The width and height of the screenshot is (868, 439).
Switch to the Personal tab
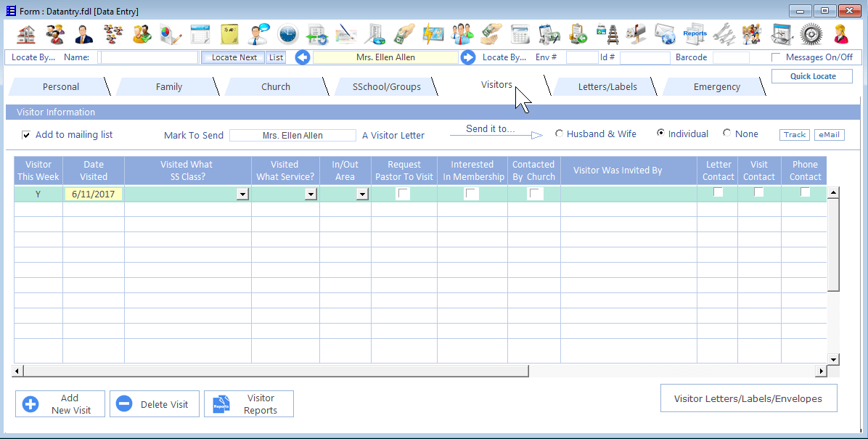[60, 87]
